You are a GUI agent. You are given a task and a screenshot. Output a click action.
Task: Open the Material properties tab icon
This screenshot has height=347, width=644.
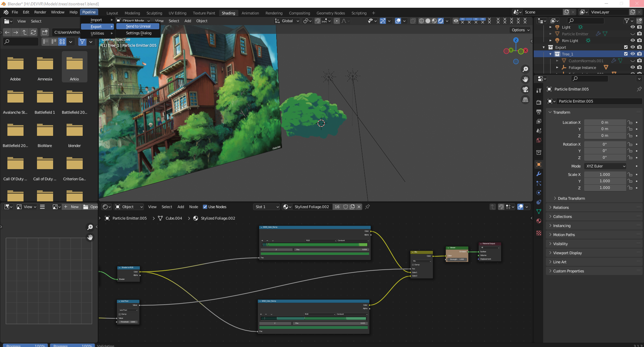[x=539, y=221]
